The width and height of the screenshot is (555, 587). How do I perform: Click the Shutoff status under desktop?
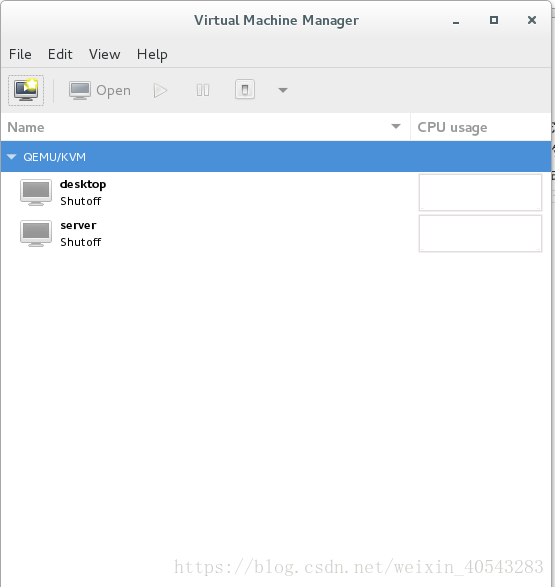tap(80, 201)
